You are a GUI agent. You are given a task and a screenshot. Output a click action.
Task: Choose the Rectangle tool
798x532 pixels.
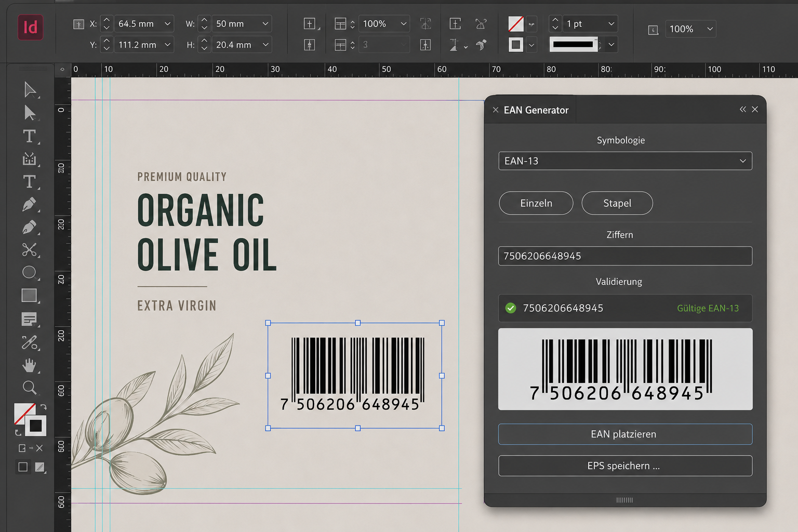(30, 296)
